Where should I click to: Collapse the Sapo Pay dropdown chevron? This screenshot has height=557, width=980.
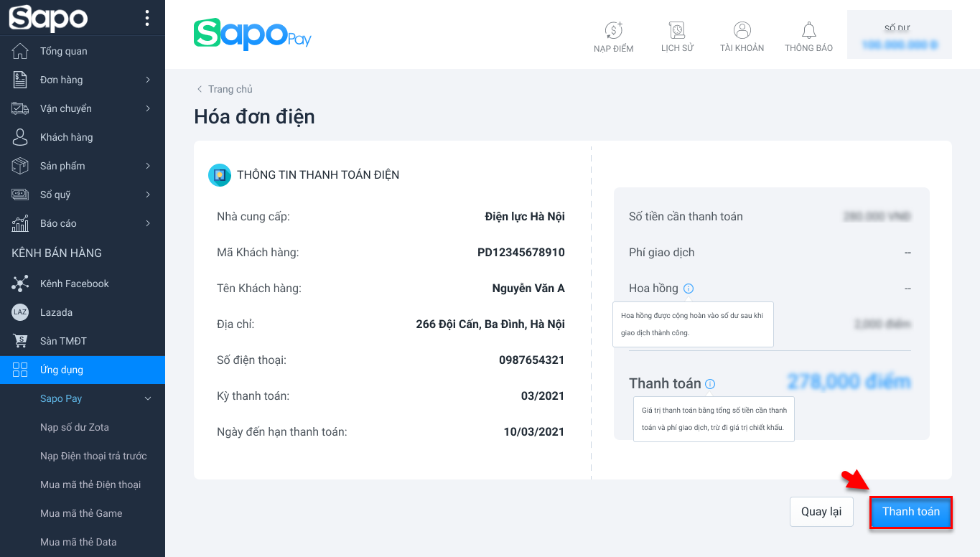coord(148,398)
